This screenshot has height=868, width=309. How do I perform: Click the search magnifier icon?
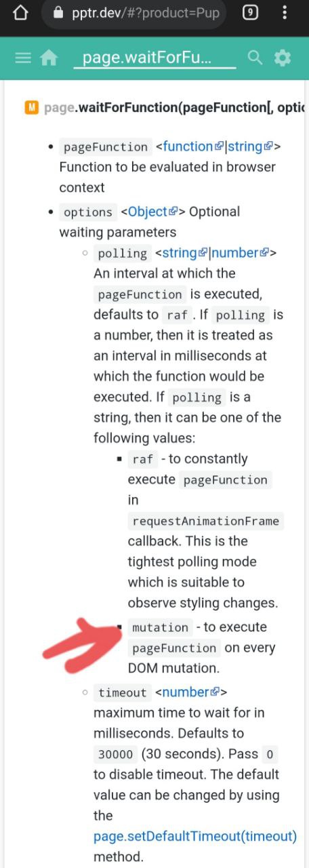pos(255,58)
